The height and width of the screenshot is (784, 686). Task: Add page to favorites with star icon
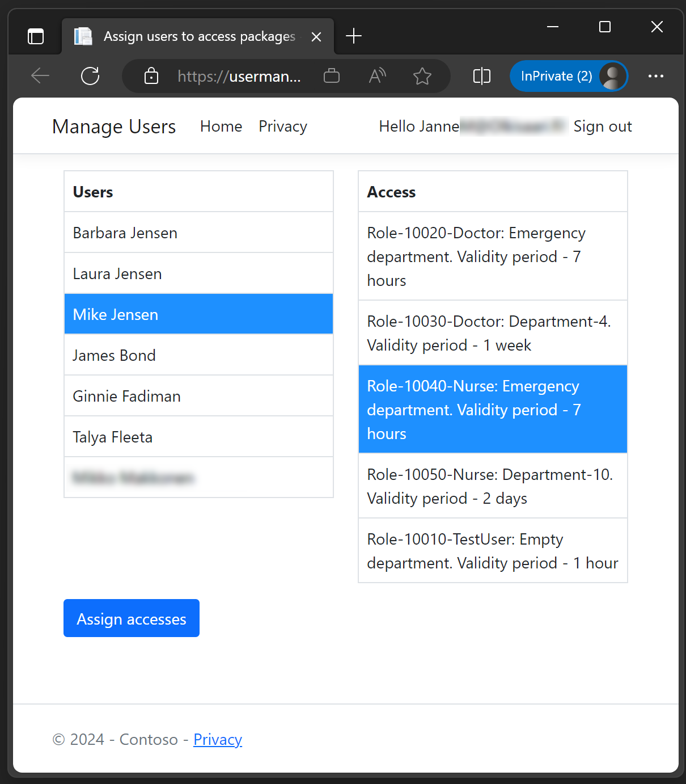point(422,76)
